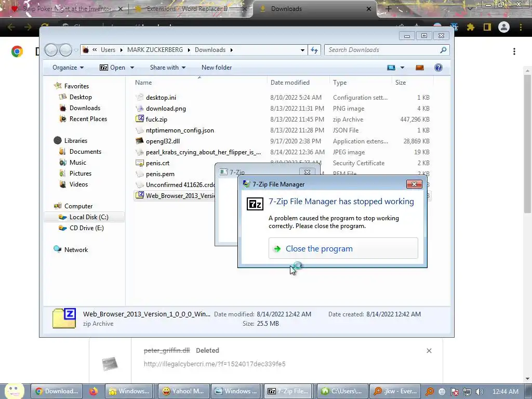Select ntptimemon_config.json file
Image resolution: width=532 pixels, height=399 pixels.
tap(180, 130)
